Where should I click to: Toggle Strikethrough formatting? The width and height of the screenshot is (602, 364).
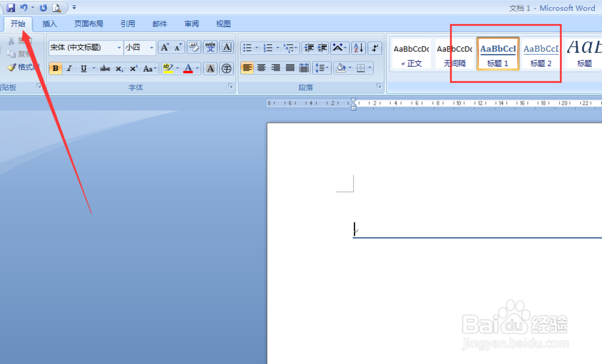[105, 68]
